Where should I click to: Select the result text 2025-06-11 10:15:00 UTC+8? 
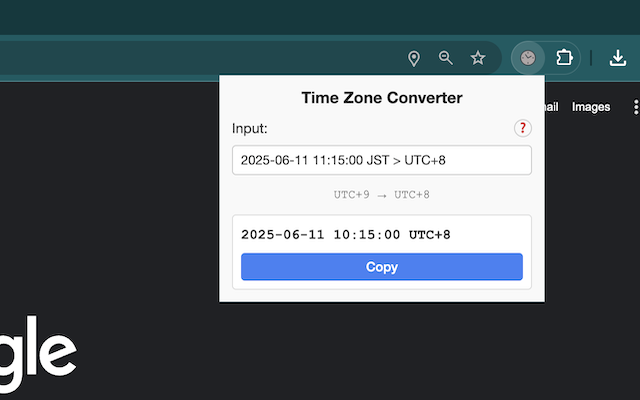(x=346, y=235)
